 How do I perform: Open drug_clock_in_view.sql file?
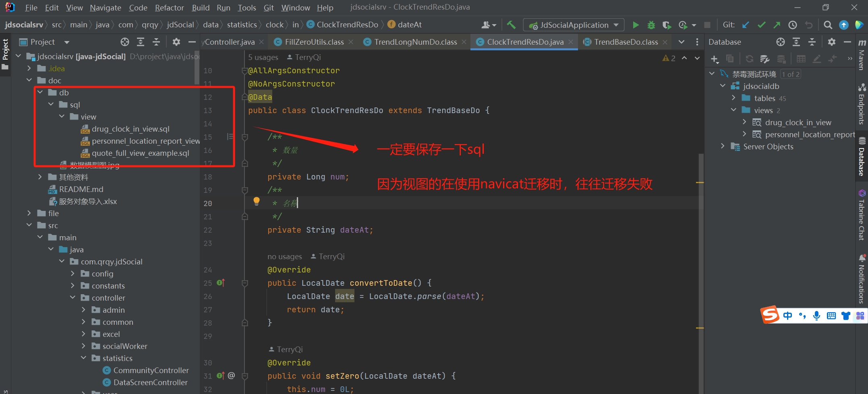tap(131, 129)
